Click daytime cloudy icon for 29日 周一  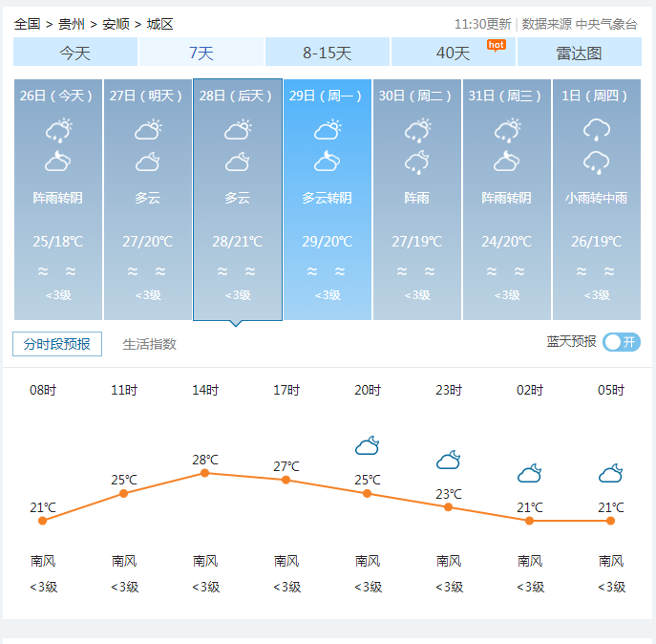[328, 130]
